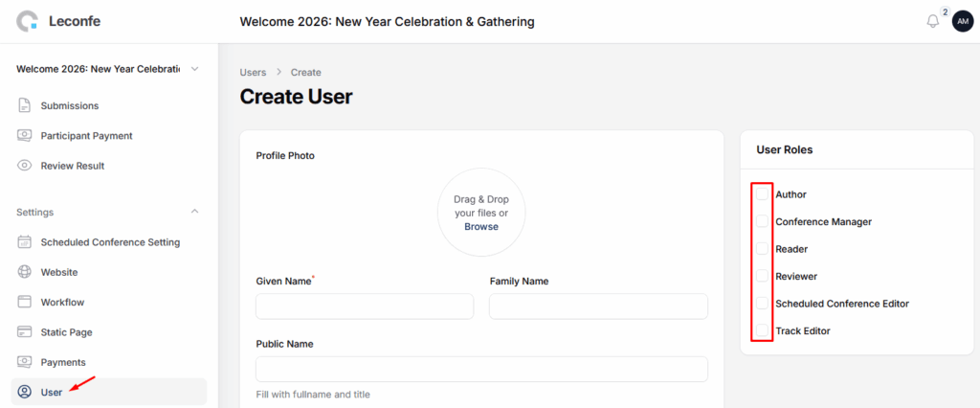This screenshot has width=980, height=408.
Task: Tick the Reviewer role checkbox
Action: pyautogui.click(x=762, y=277)
